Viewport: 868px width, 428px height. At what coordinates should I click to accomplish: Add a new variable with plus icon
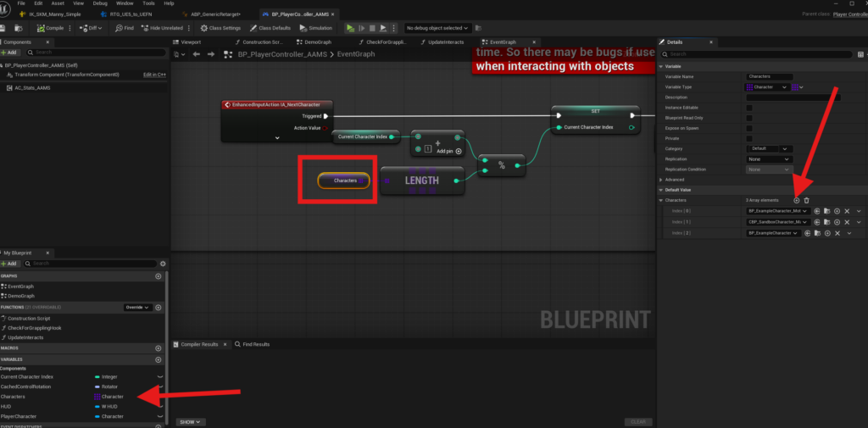[159, 359]
